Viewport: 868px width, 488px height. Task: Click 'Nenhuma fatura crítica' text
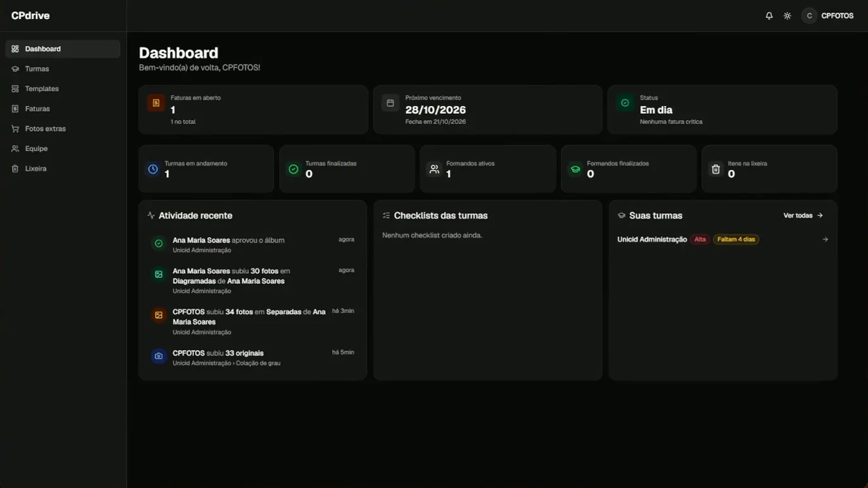pos(671,122)
